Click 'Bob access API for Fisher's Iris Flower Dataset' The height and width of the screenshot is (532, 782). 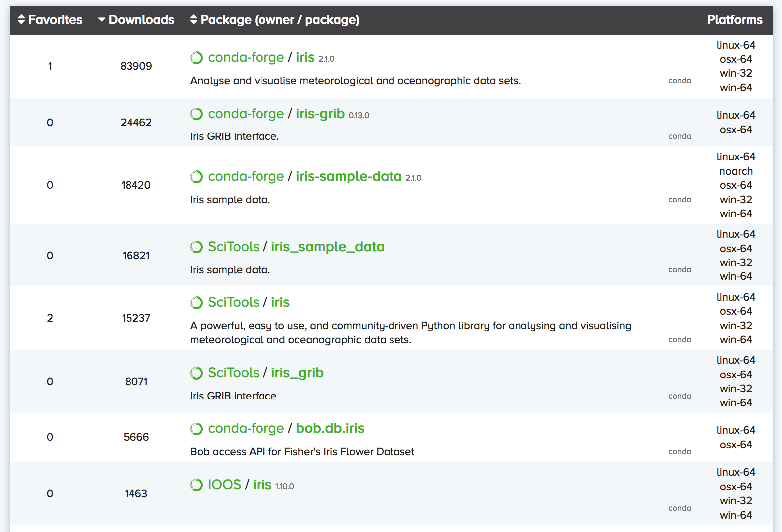pos(302,452)
